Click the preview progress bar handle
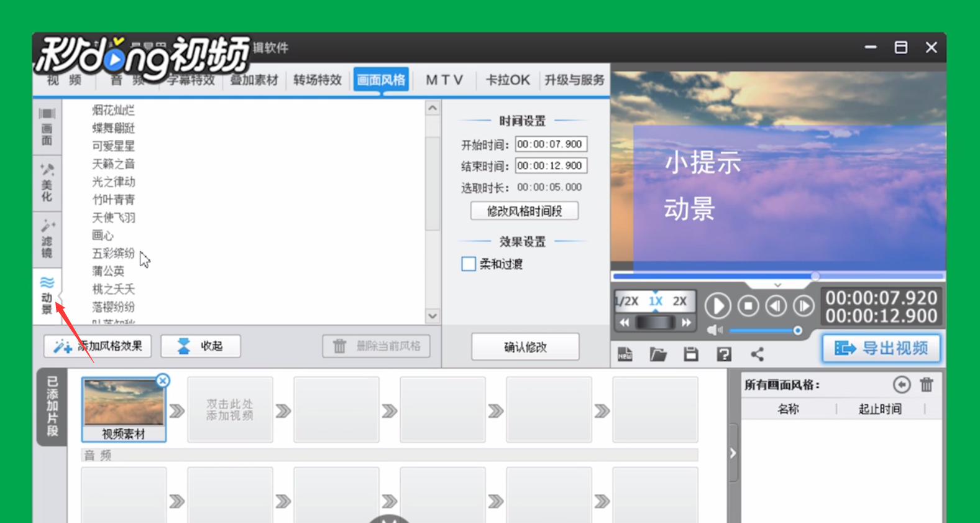This screenshot has height=523, width=980. [x=815, y=276]
